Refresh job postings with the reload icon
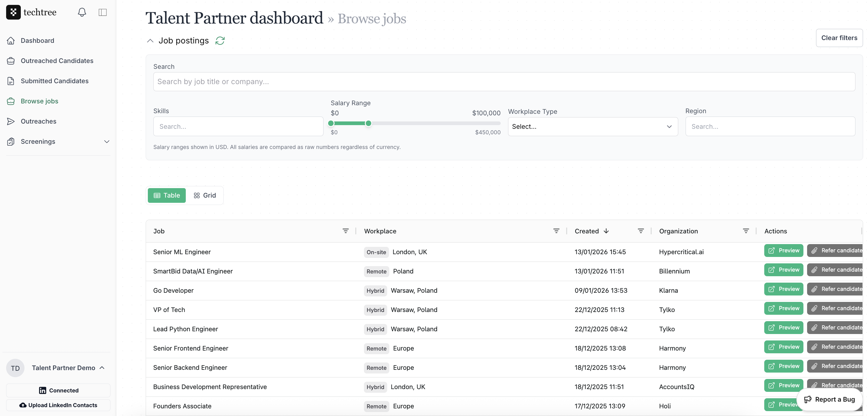 (220, 40)
